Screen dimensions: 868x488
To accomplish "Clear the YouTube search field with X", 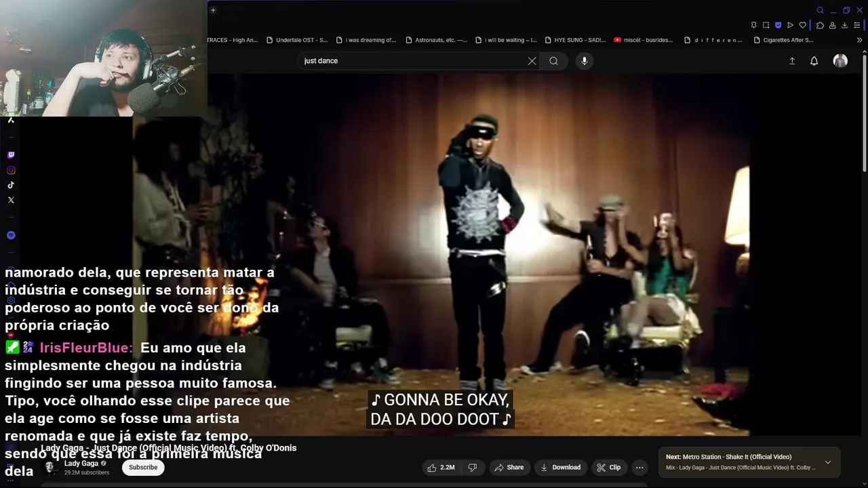I will (x=532, y=61).
